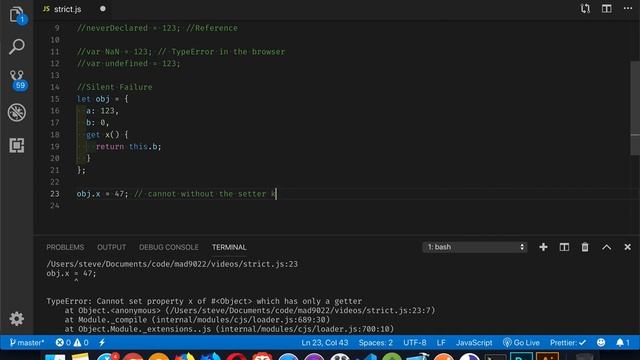Open errors count in status bar

coord(63,342)
